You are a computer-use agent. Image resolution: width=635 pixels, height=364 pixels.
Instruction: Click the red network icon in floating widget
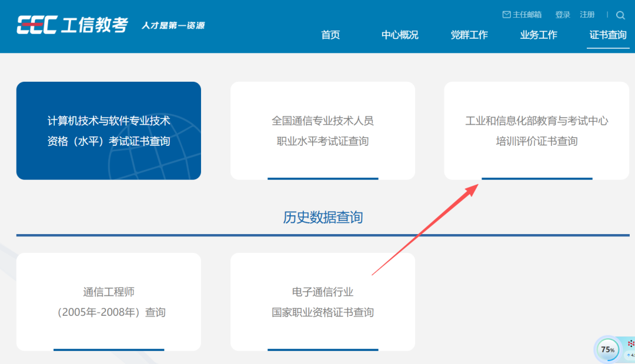point(631,343)
